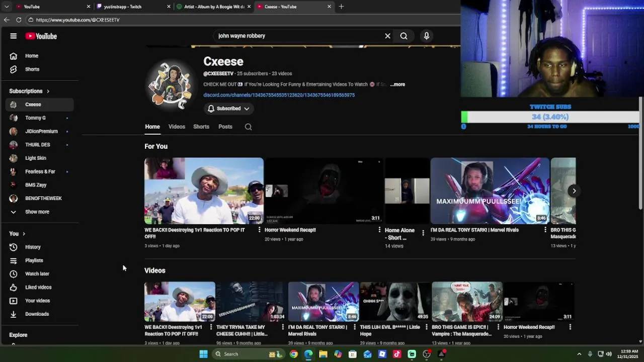
Task: Clear the search box text
Action: point(387,36)
